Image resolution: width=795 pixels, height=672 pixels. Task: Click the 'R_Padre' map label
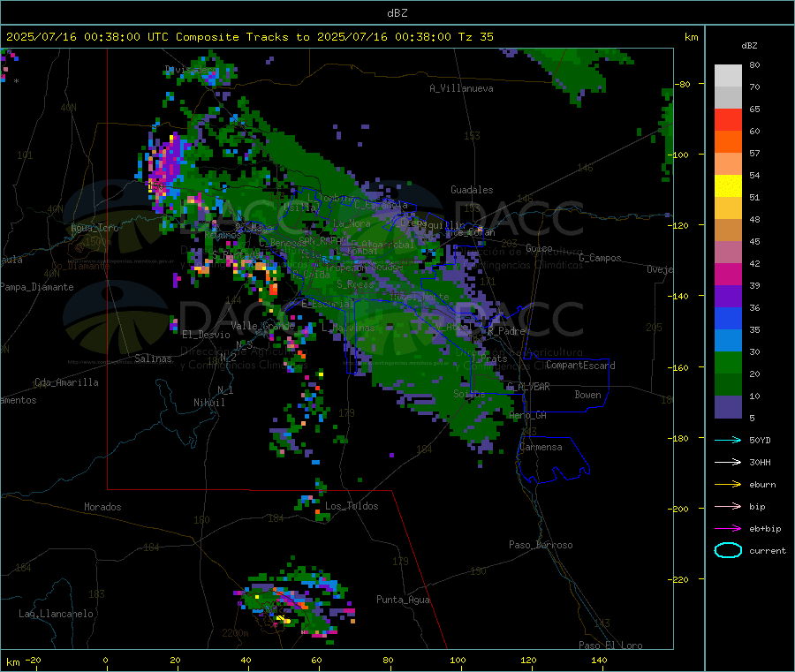506,331
